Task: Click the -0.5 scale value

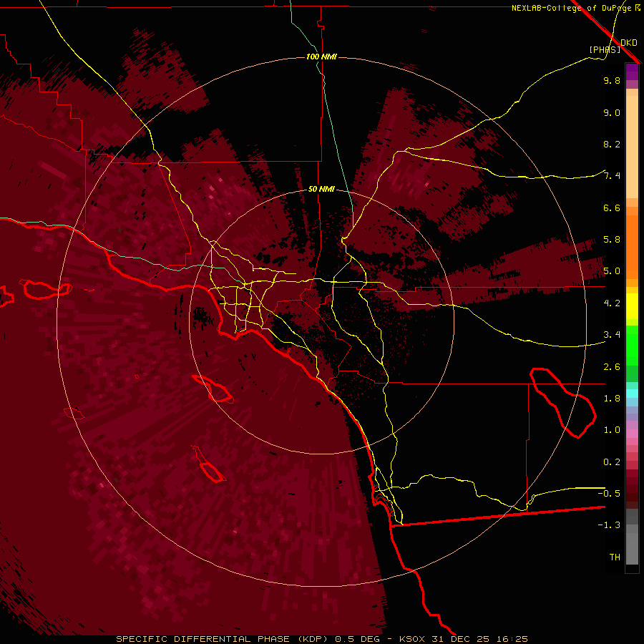Action: pyautogui.click(x=609, y=493)
